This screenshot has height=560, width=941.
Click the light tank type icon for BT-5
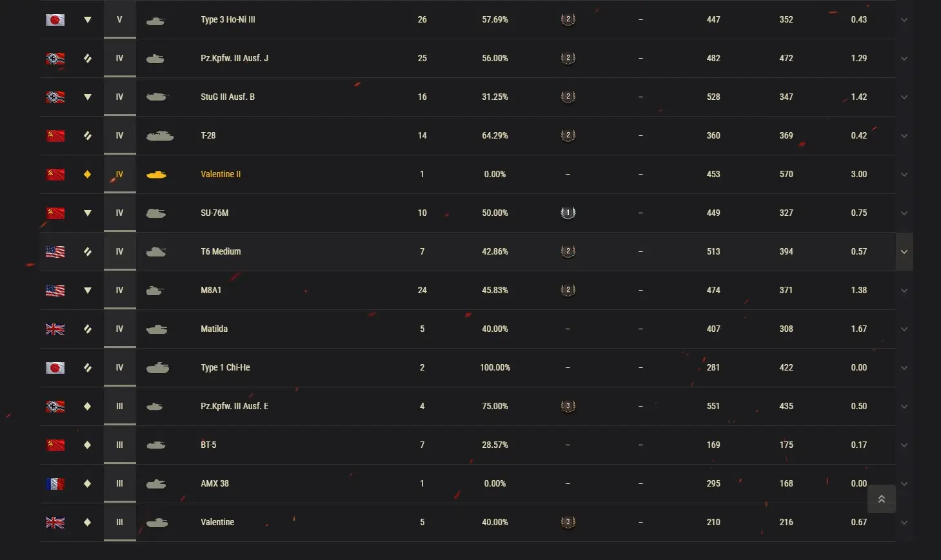(88, 445)
